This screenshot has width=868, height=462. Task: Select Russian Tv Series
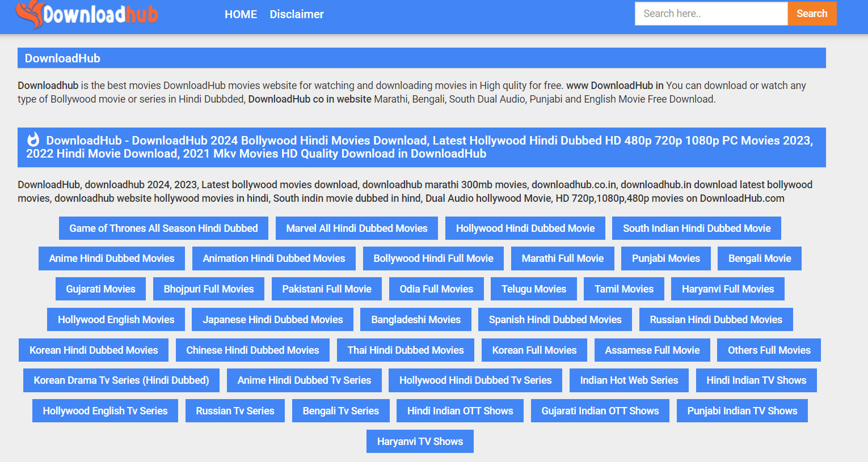[235, 411]
